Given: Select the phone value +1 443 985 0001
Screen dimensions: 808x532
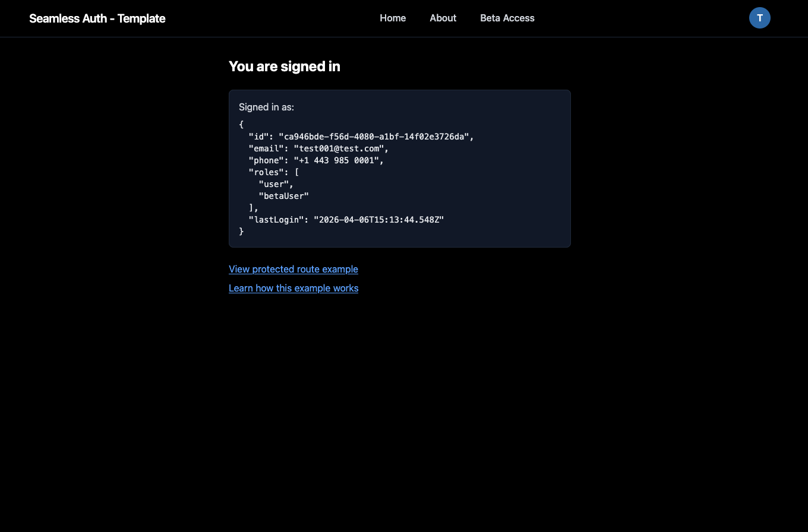Looking at the screenshot, I should tap(339, 160).
